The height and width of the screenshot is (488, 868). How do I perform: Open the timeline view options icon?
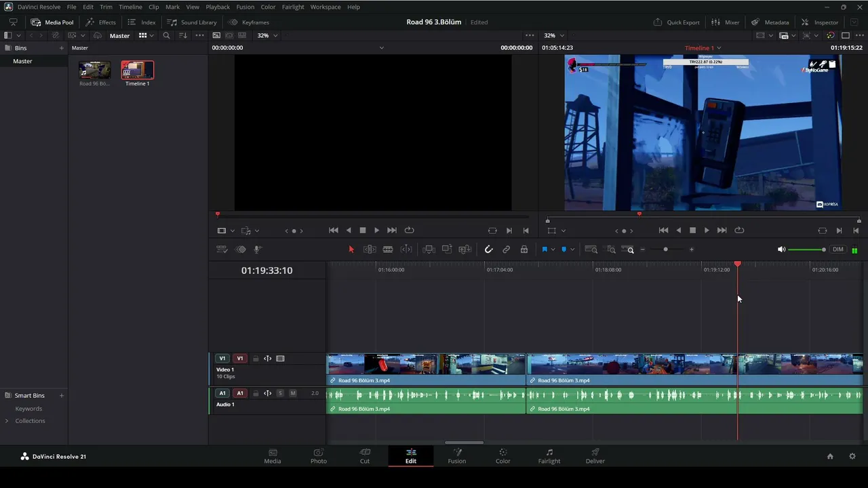click(x=222, y=249)
